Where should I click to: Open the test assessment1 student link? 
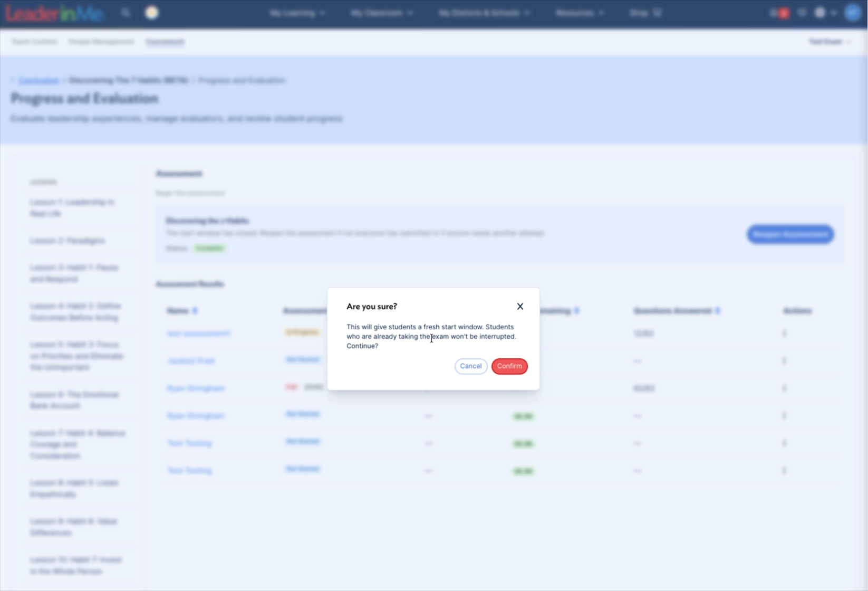click(199, 333)
